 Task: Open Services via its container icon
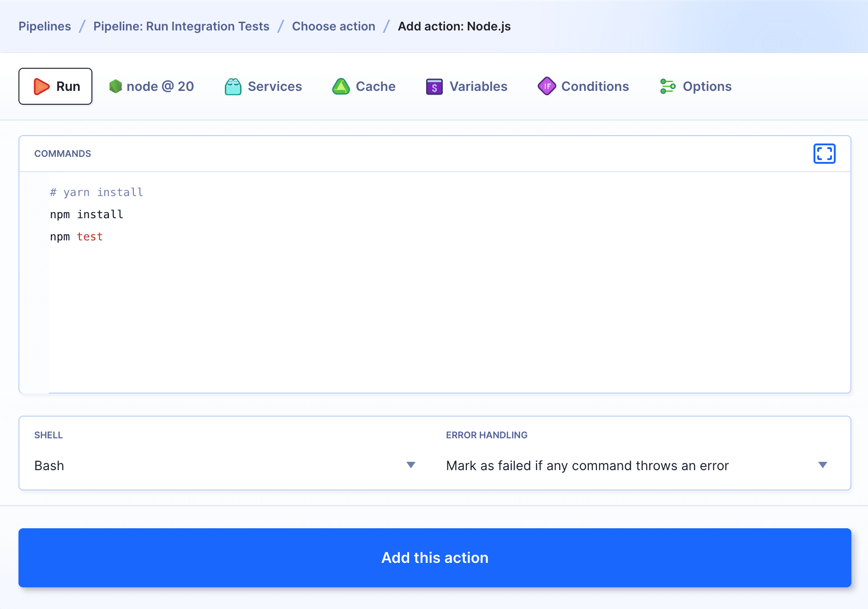[x=234, y=86]
